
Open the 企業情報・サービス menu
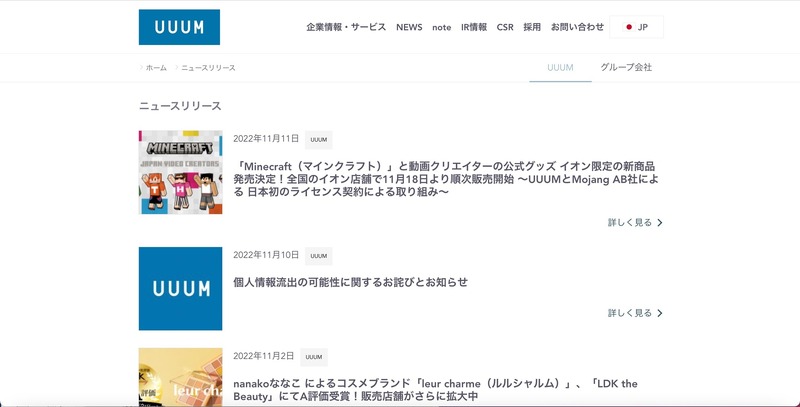(346, 27)
